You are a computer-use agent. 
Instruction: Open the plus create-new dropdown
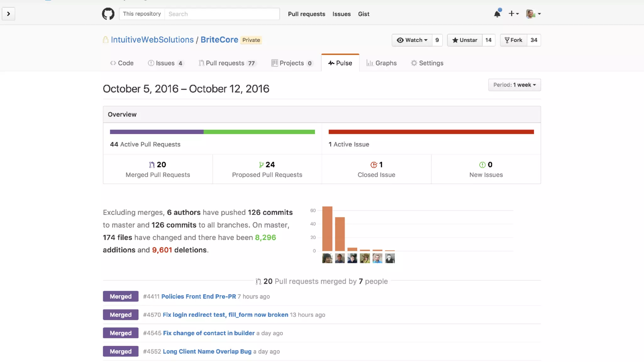tap(514, 14)
